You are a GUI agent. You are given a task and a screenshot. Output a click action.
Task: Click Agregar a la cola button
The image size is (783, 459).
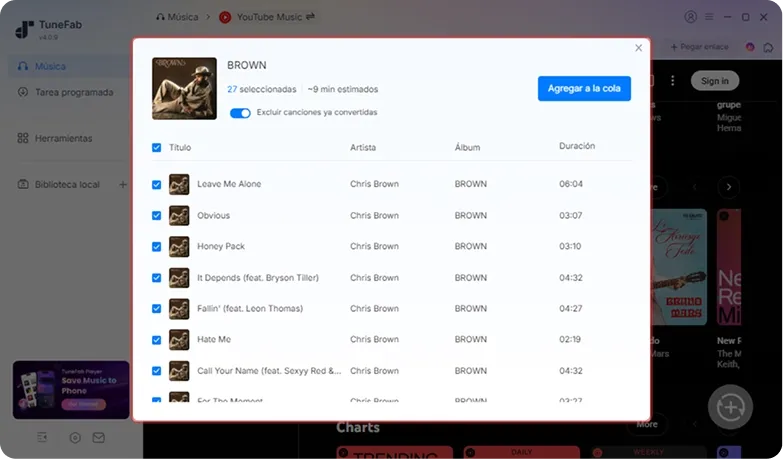pos(584,88)
